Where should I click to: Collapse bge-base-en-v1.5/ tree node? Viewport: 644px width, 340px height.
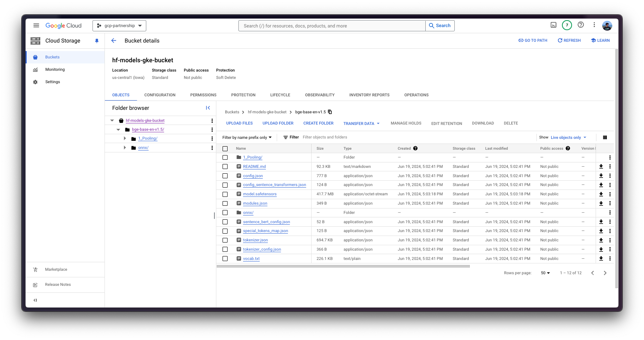pyautogui.click(x=118, y=130)
